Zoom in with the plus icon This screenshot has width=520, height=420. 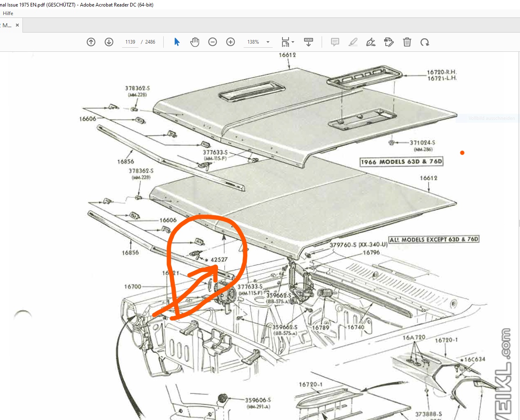(x=231, y=42)
